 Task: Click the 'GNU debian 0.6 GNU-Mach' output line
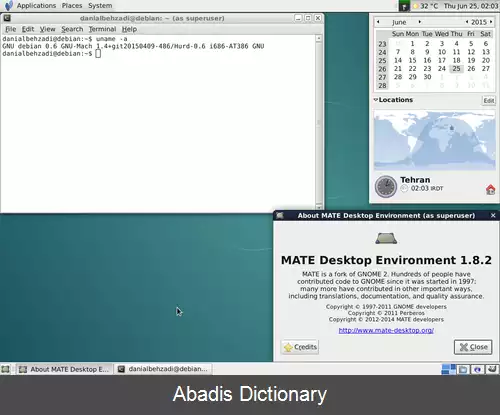point(133,46)
